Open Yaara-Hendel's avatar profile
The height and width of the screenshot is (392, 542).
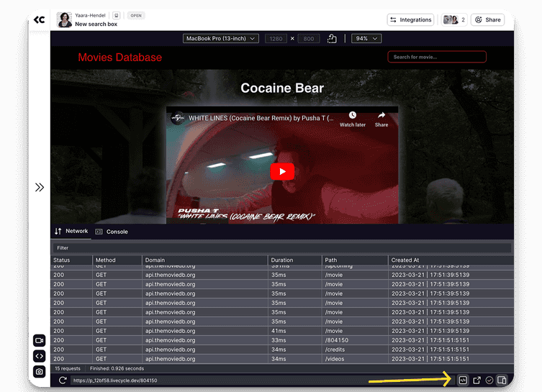point(64,19)
